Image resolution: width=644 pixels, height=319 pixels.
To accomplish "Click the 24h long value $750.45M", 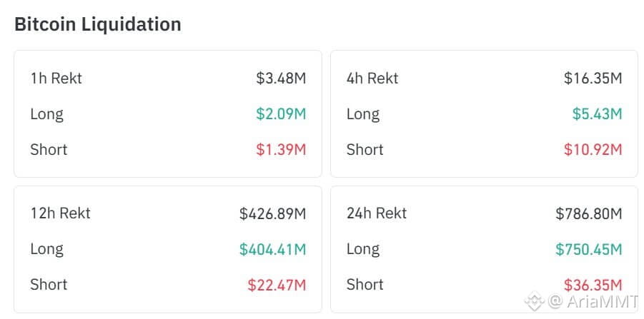I will pyautogui.click(x=588, y=249).
